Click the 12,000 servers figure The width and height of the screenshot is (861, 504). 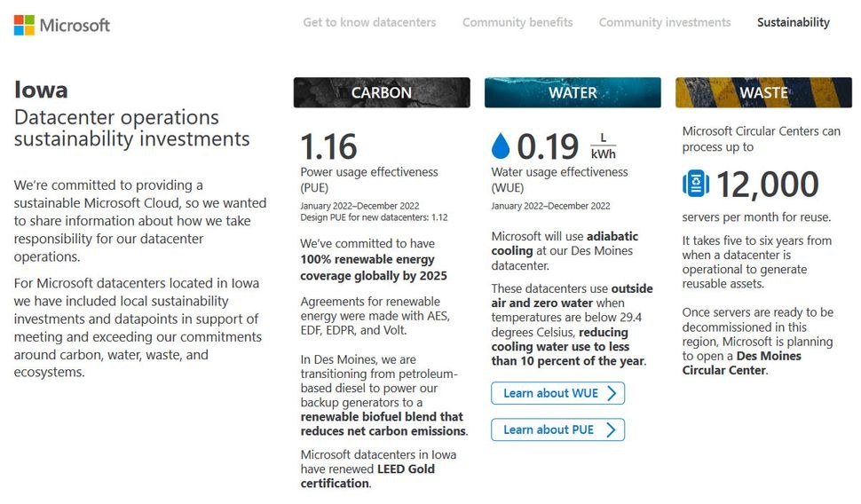767,184
